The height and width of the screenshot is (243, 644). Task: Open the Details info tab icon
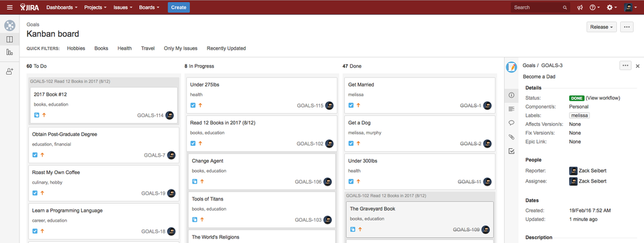click(x=511, y=95)
